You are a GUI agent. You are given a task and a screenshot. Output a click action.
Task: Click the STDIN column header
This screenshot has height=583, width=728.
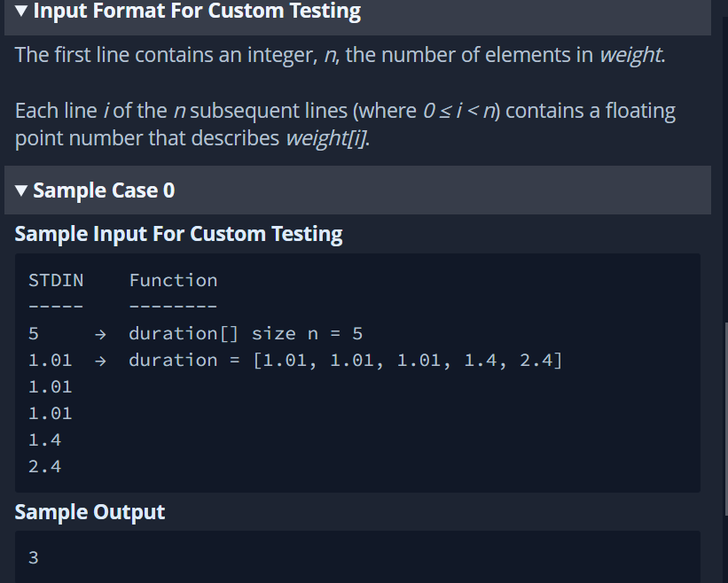click(x=56, y=281)
